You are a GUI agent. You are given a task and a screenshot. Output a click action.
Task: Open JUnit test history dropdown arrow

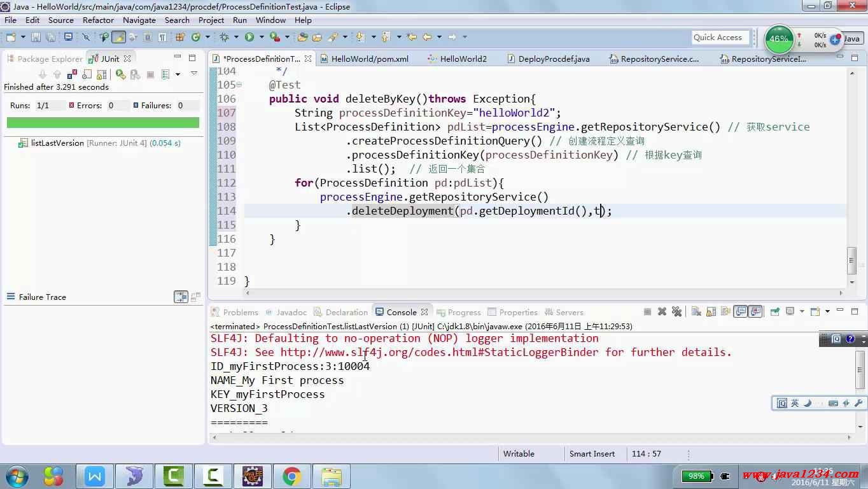(x=178, y=74)
